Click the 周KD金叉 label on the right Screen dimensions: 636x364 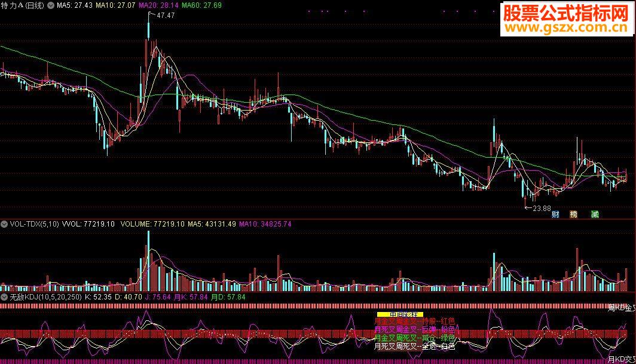622,308
